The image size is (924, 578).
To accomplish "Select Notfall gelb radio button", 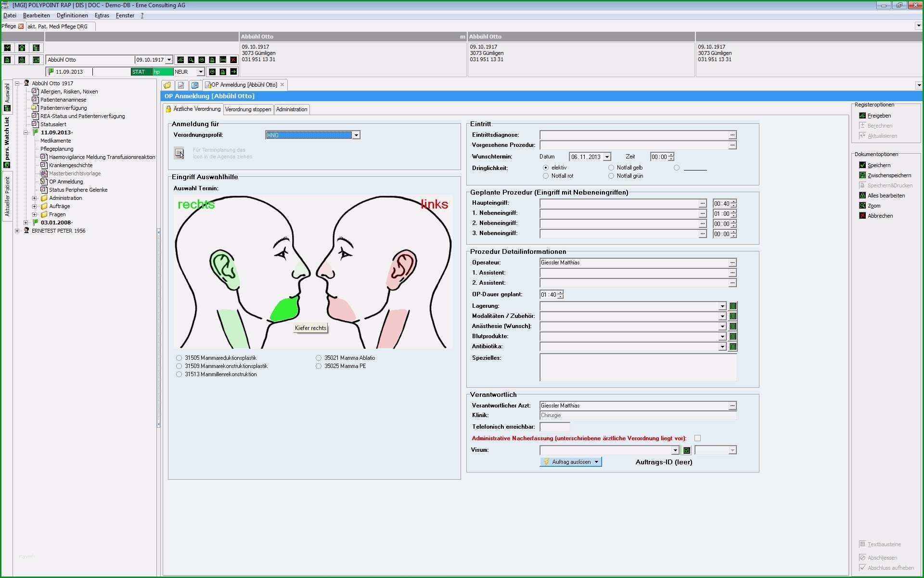I will pos(611,168).
